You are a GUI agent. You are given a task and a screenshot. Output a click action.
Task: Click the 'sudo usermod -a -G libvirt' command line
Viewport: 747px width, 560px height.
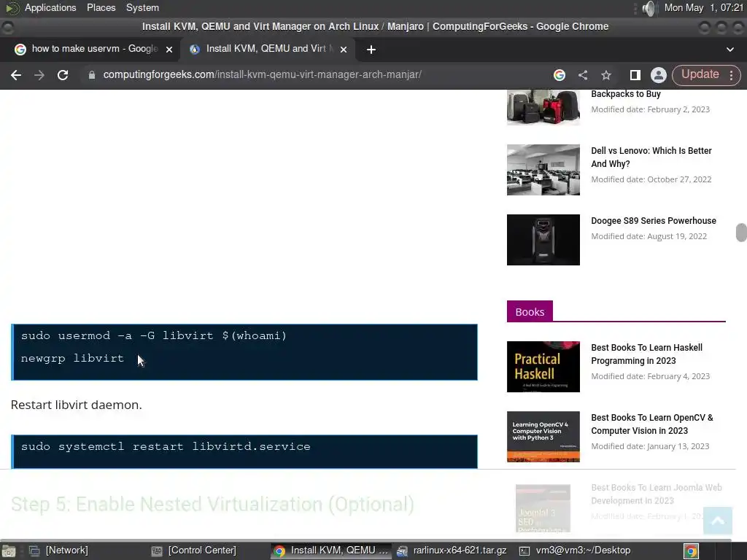(x=154, y=335)
